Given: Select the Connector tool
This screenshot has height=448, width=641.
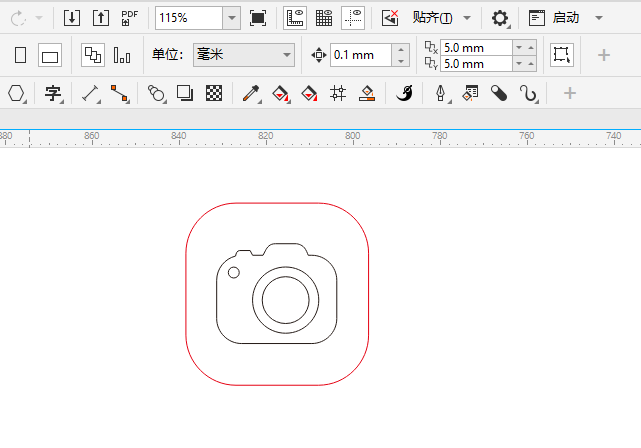Looking at the screenshot, I should click(x=119, y=94).
